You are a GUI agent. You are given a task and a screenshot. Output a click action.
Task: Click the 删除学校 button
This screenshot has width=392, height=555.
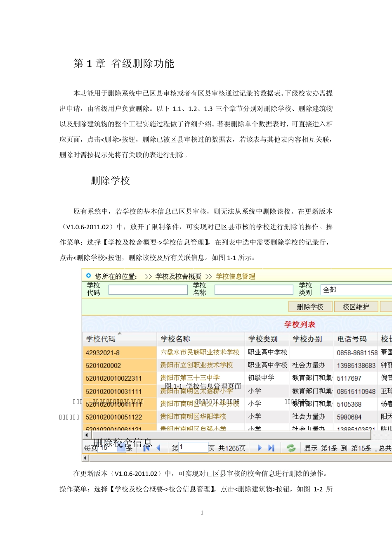point(310,306)
